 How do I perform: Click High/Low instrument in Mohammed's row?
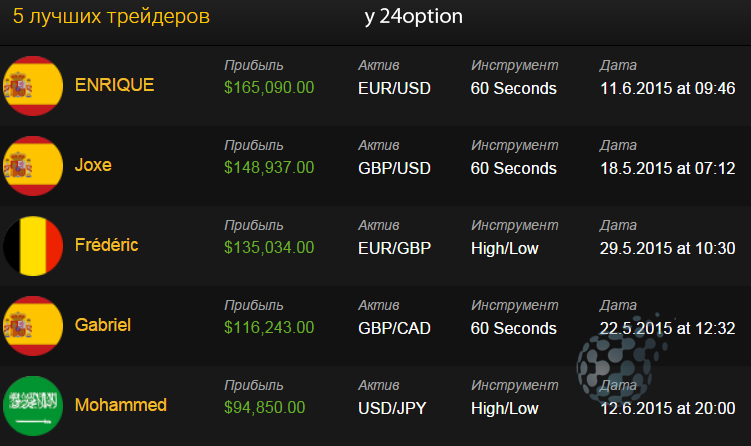click(x=505, y=408)
